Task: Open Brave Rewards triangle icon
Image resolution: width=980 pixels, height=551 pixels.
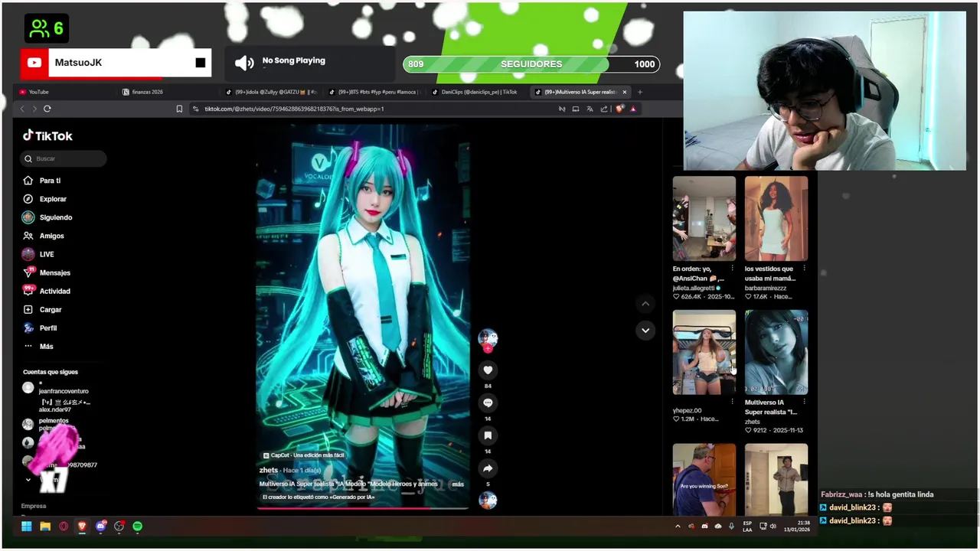Action: coord(633,109)
